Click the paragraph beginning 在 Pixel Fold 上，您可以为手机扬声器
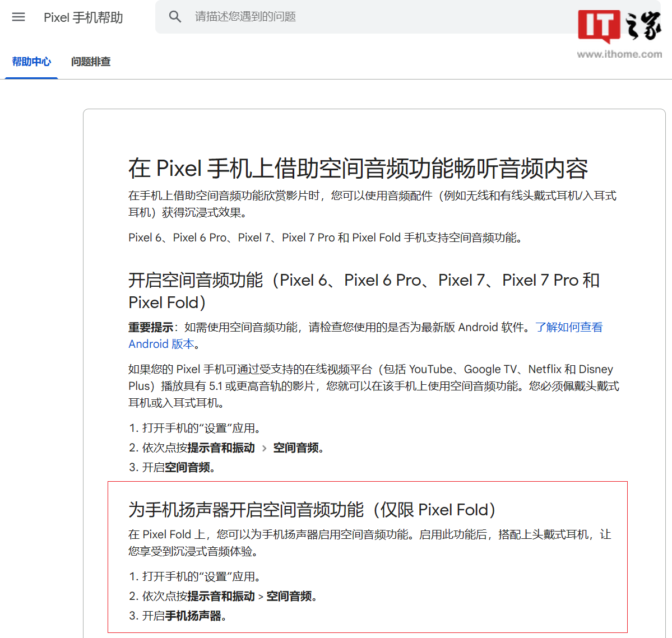672x638 pixels. 370,543
